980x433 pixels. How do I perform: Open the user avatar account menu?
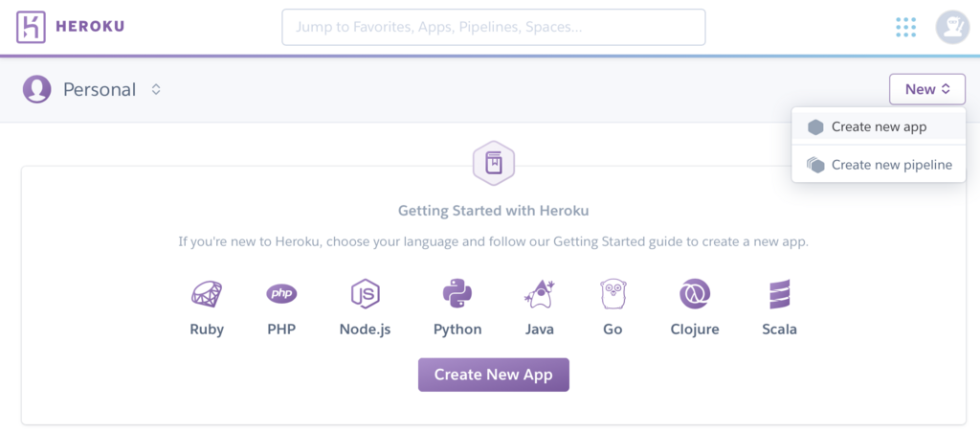[x=952, y=27]
